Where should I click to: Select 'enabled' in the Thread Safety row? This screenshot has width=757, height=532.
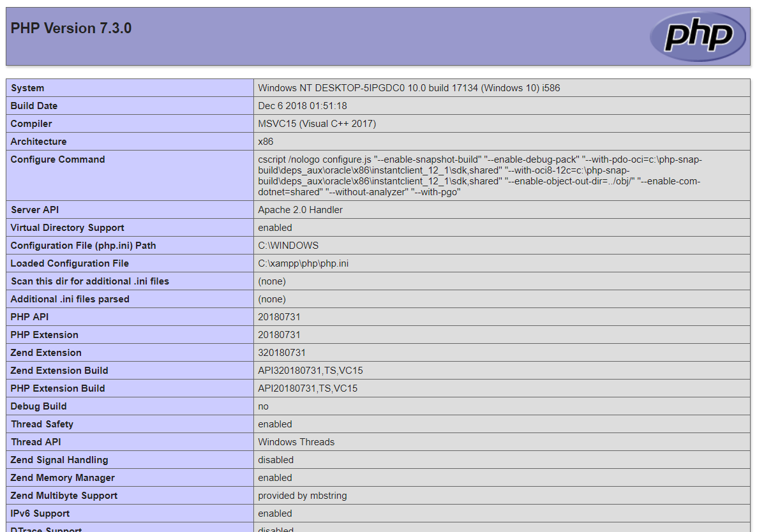[274, 424]
